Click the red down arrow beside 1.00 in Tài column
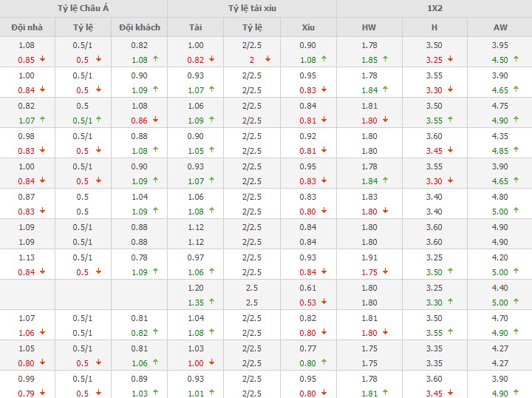 point(213,362)
